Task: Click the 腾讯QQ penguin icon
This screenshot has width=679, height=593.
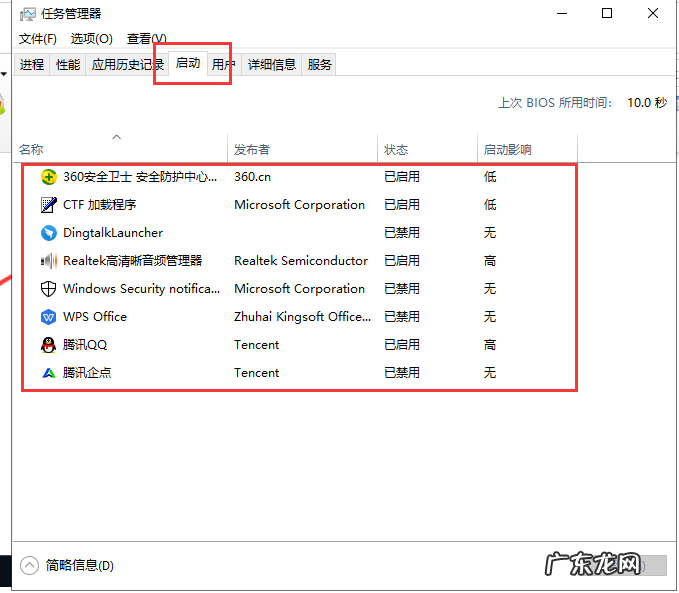Action: [x=48, y=345]
